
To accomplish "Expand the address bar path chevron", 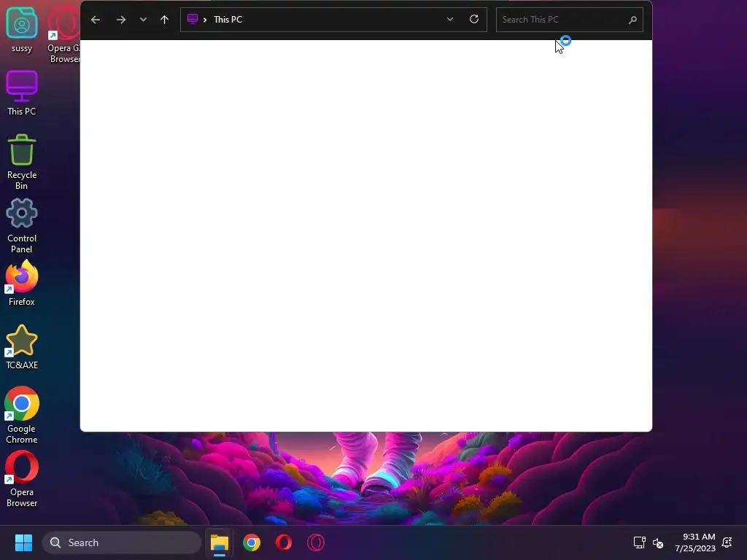I will (x=205, y=20).
